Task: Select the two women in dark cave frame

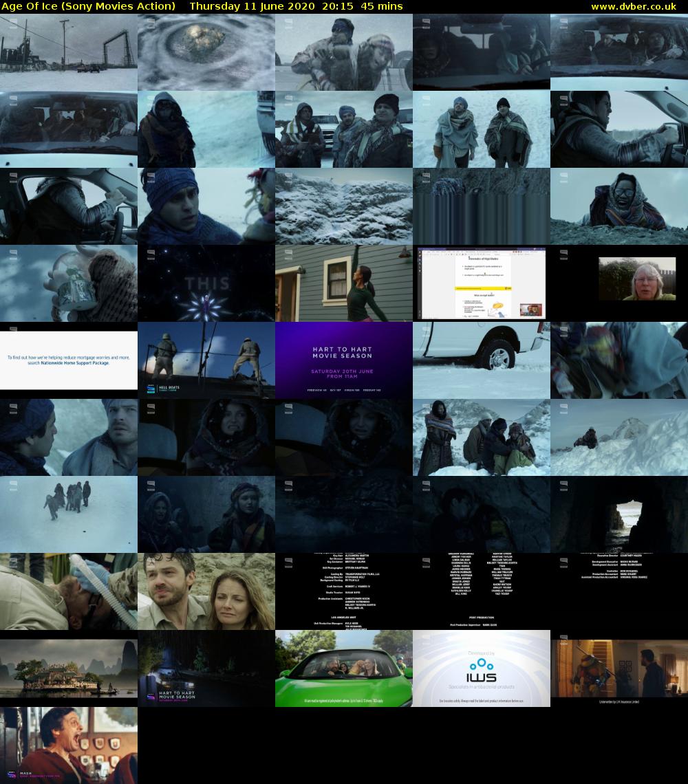Action: (206, 514)
